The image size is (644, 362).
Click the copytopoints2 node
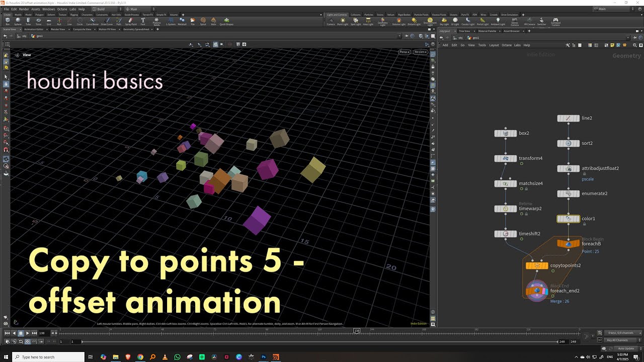pos(537,265)
